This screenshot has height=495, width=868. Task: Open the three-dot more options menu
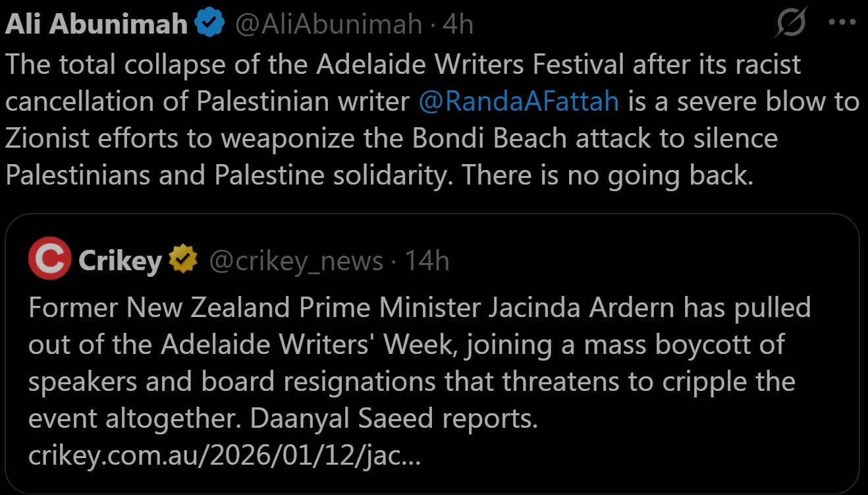[841, 23]
